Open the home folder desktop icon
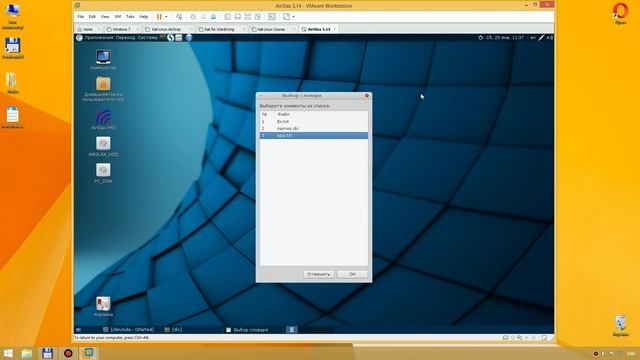This screenshot has width=640, height=360. click(x=103, y=89)
